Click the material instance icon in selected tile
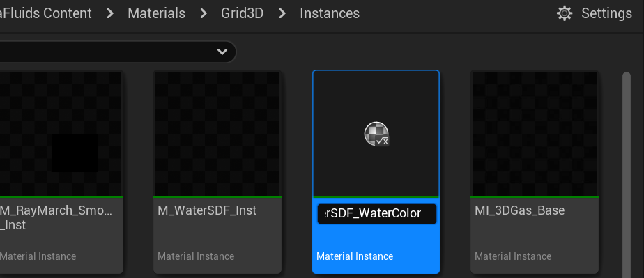 coord(376,134)
